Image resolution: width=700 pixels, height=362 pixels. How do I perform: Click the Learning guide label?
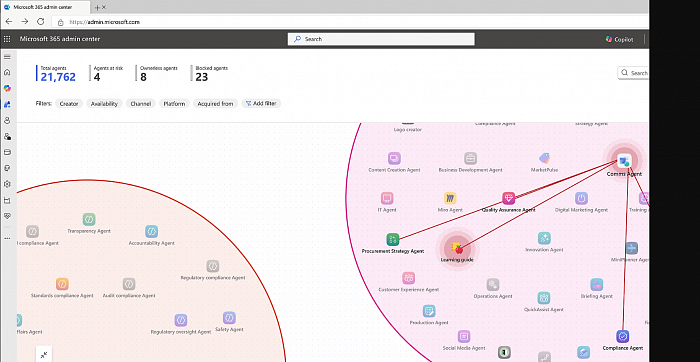click(x=457, y=260)
